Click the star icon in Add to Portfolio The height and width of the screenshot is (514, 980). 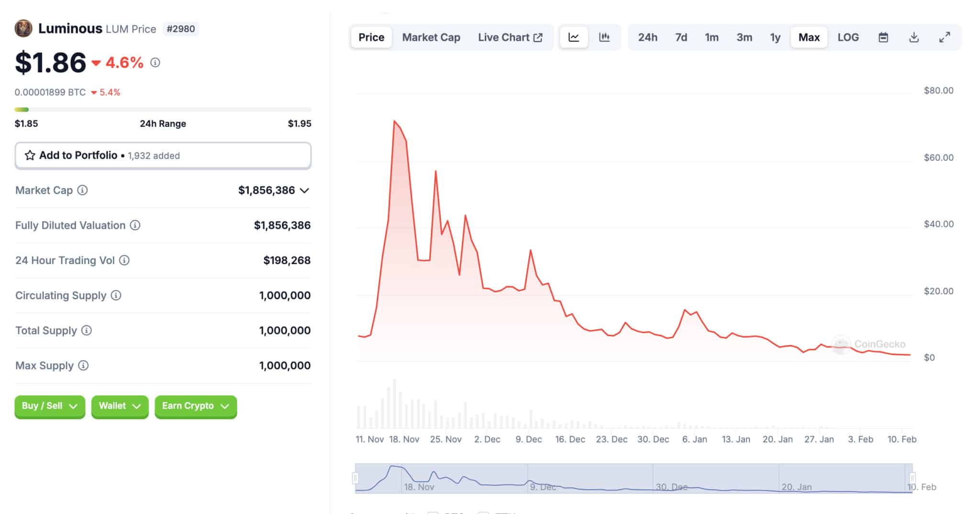tap(30, 155)
